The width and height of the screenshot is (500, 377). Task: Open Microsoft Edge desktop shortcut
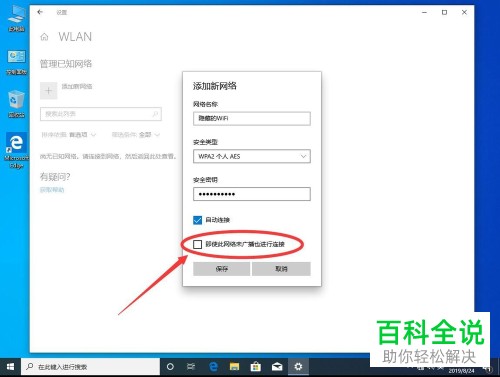pos(16,151)
